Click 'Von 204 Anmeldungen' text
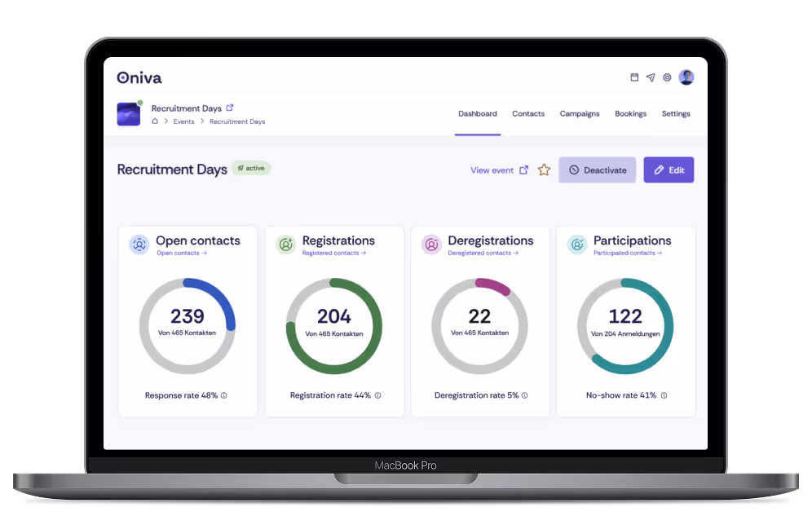This screenshot has width=812, height=516. pyautogui.click(x=625, y=334)
